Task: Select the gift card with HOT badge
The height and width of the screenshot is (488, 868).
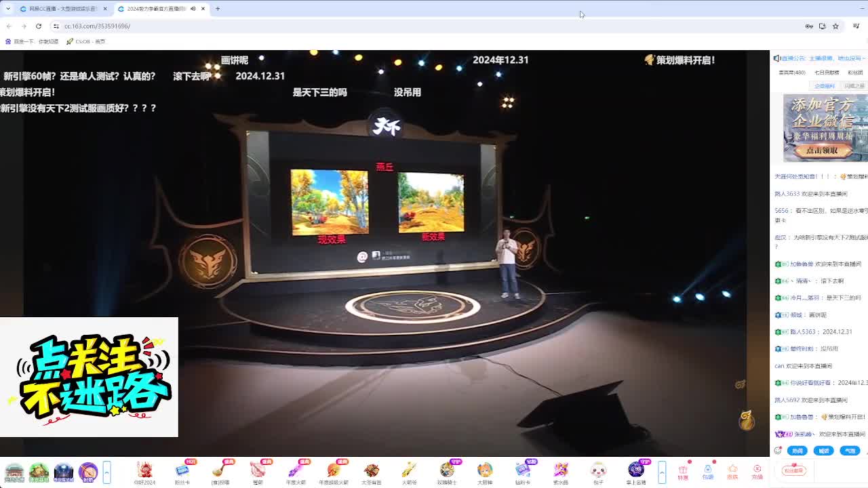Action: pos(182,470)
